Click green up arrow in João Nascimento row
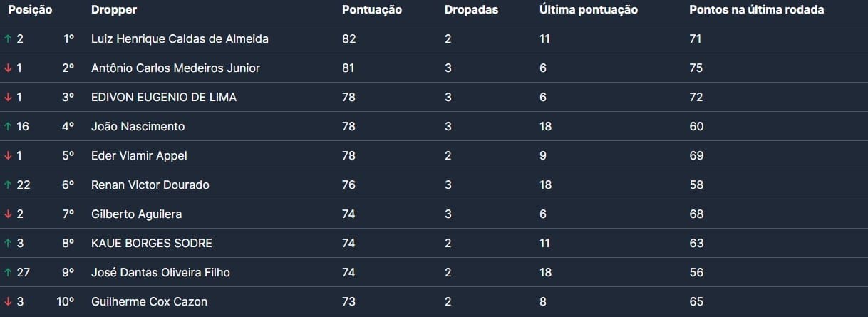 (x=8, y=126)
